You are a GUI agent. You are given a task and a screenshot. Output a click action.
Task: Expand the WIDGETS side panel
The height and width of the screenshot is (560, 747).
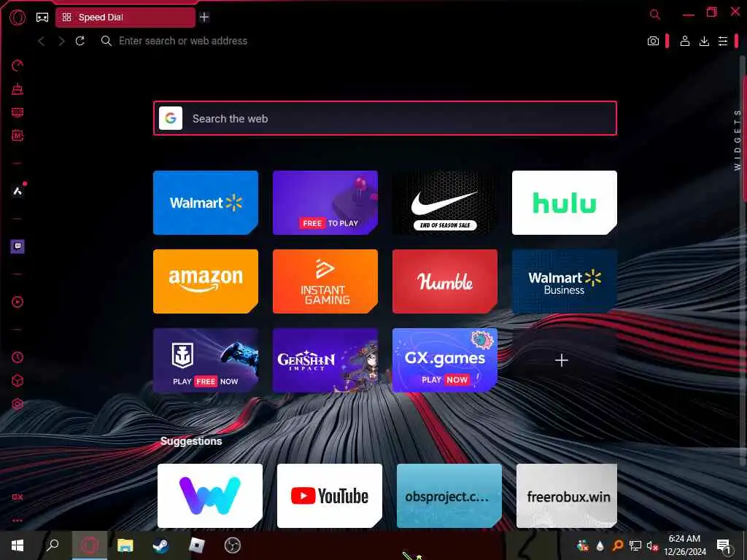coord(737,140)
